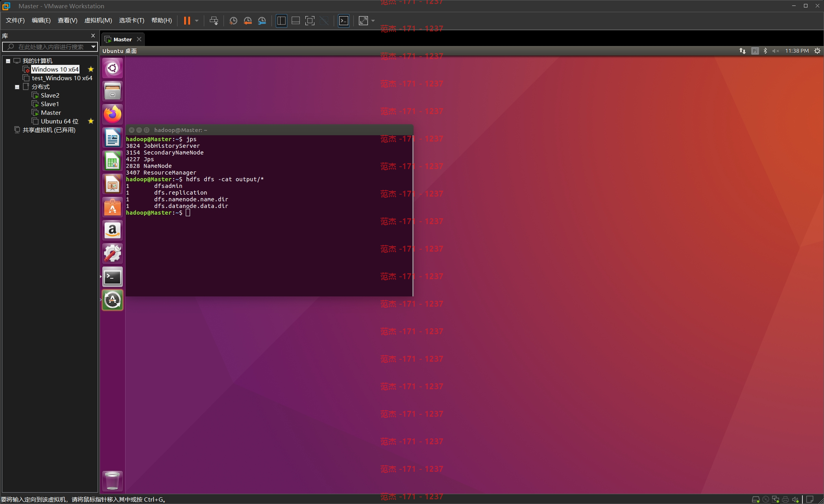Select Slave2 virtual machine

50,95
